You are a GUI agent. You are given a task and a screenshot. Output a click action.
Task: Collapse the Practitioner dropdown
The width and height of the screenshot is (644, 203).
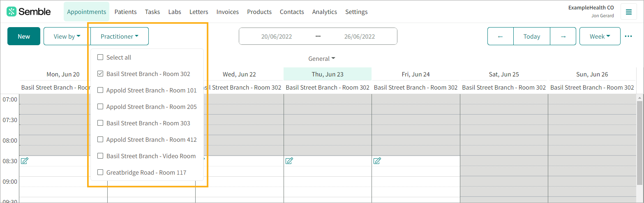point(120,36)
